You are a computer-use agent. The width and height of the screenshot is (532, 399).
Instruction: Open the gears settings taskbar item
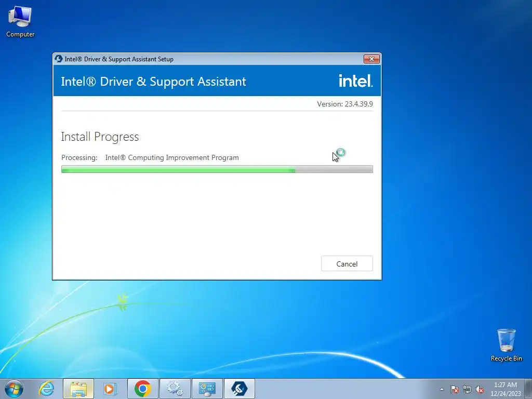[175, 389]
